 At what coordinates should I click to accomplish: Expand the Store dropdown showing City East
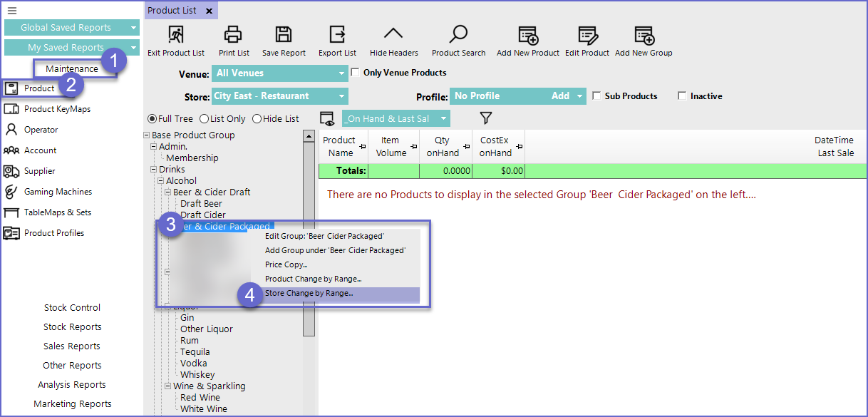coord(341,96)
